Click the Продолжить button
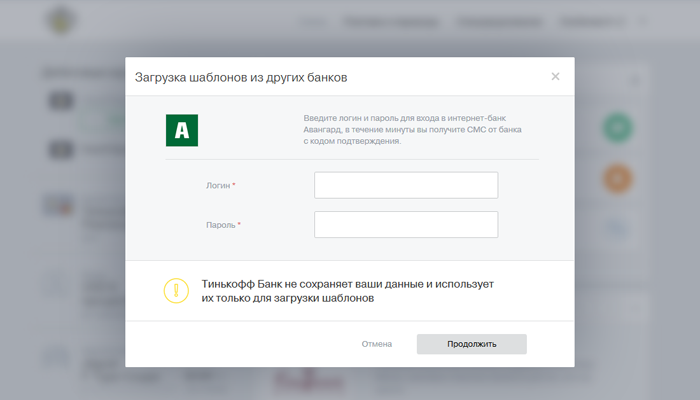Viewport: 700px width, 400px height. click(471, 344)
